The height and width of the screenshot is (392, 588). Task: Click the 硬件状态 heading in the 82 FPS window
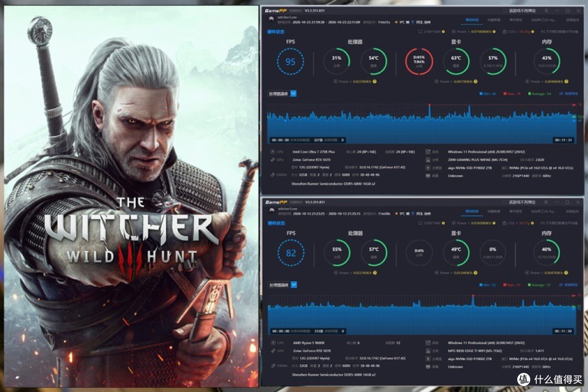[x=276, y=223]
